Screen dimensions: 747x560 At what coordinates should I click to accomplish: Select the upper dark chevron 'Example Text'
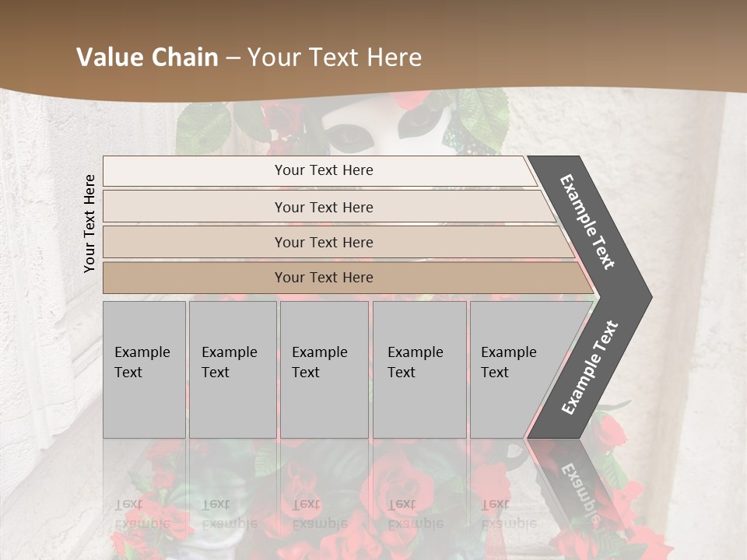[x=588, y=222]
